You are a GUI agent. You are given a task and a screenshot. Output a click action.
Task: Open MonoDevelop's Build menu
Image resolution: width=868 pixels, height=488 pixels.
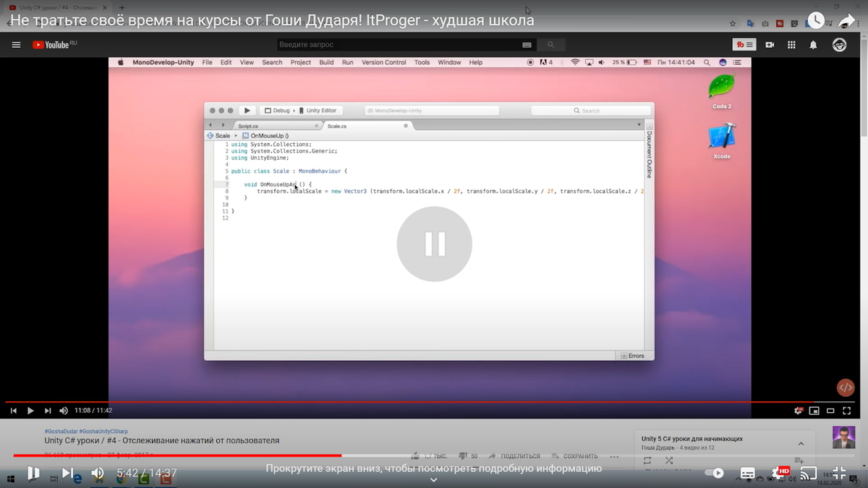click(326, 63)
